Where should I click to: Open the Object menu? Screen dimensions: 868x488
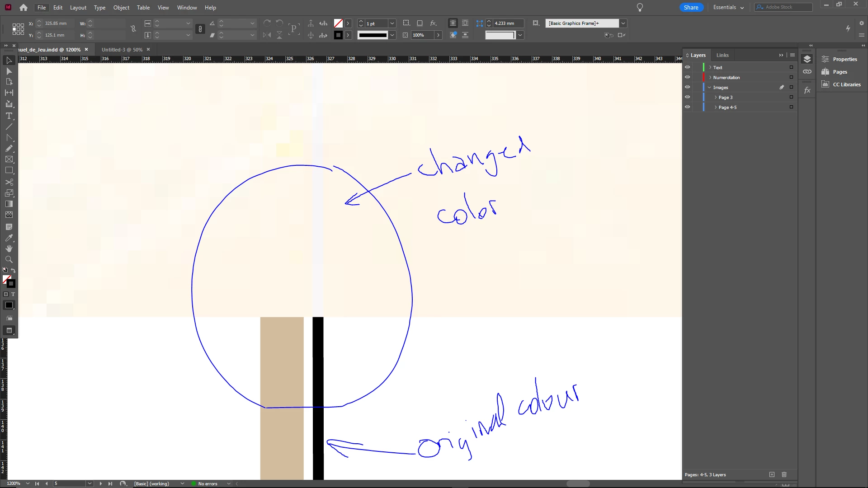pyautogui.click(x=121, y=8)
